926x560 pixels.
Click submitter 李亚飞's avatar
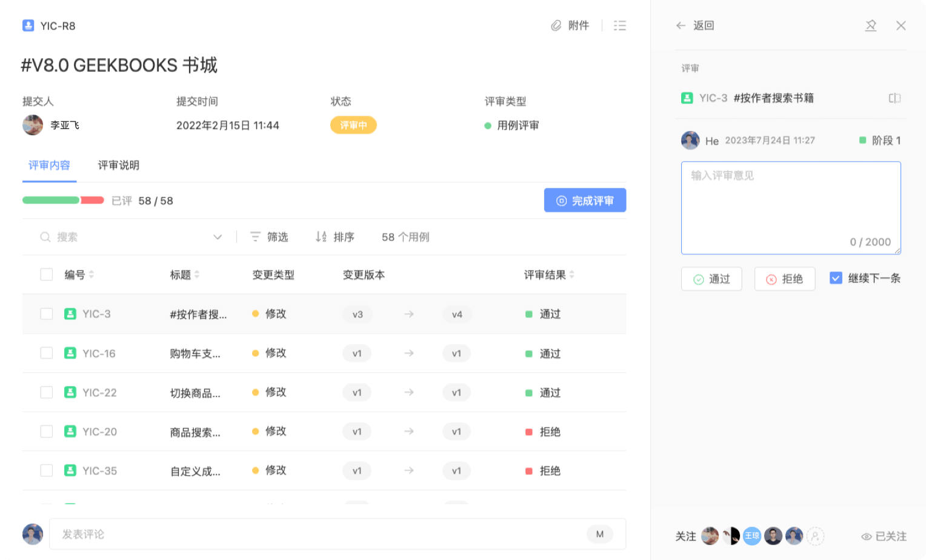[x=33, y=125]
